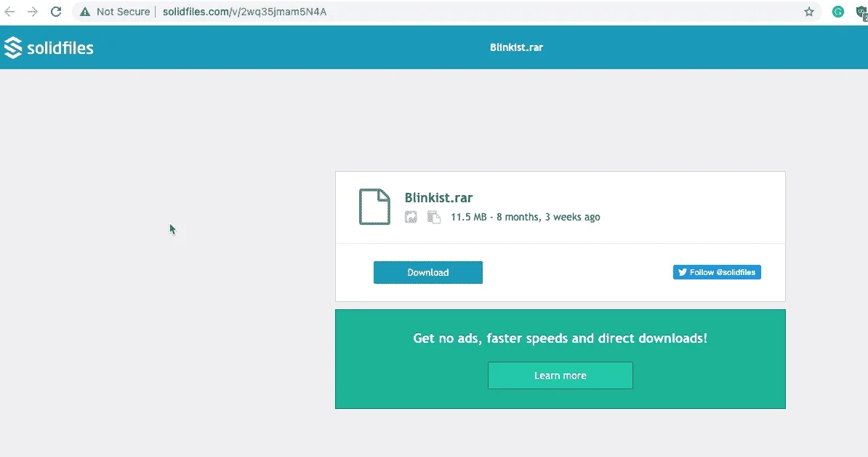Reload the page with the refresh icon
The height and width of the screenshot is (457, 868).
[x=56, y=12]
